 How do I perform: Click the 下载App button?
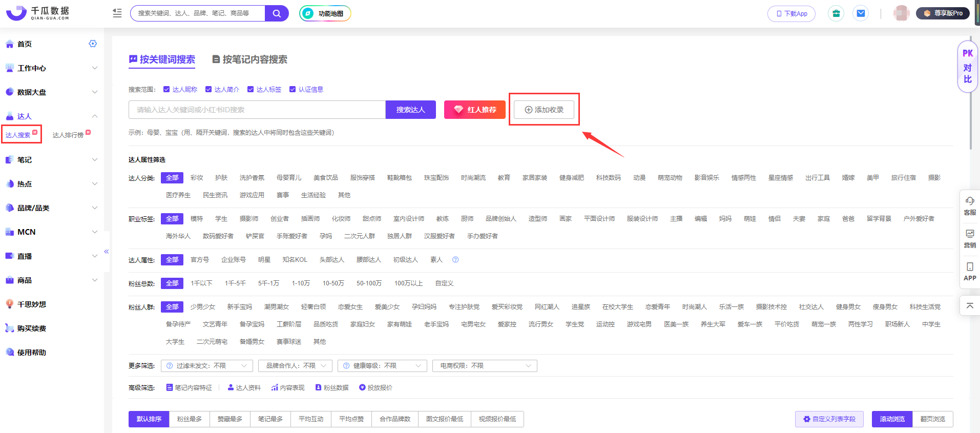(791, 14)
